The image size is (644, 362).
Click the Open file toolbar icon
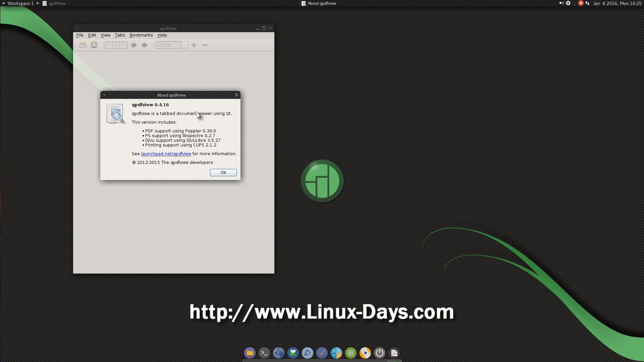click(83, 45)
